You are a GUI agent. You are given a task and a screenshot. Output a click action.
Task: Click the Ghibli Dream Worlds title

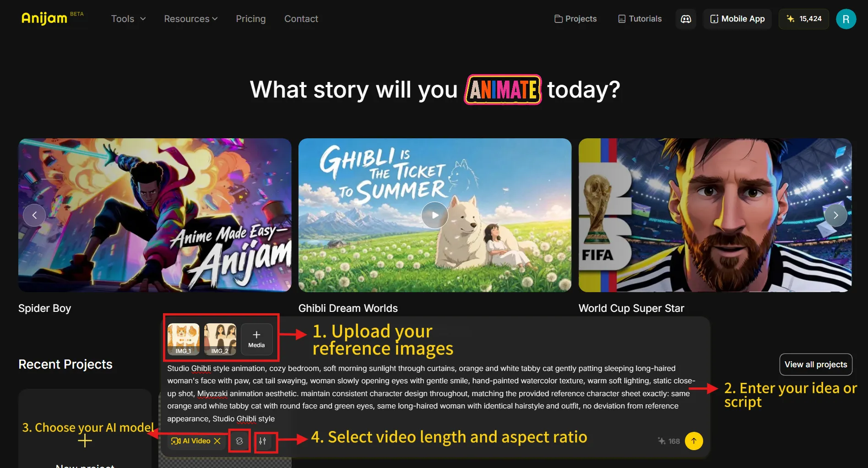[348, 308]
